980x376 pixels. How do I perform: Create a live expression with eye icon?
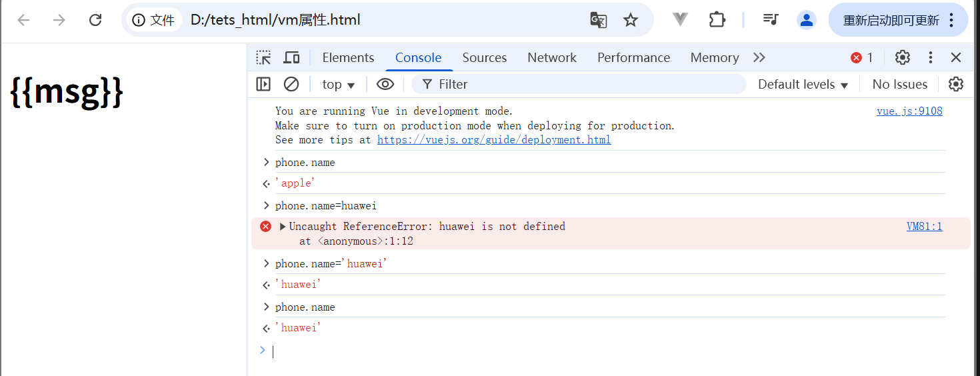[x=385, y=84]
